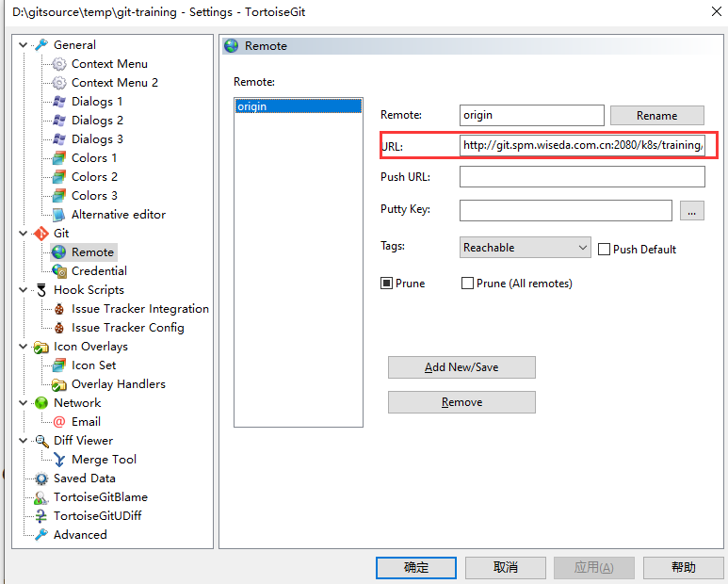Click the Issue Tracker Config bug icon
This screenshot has width=728, height=584.
click(x=59, y=328)
